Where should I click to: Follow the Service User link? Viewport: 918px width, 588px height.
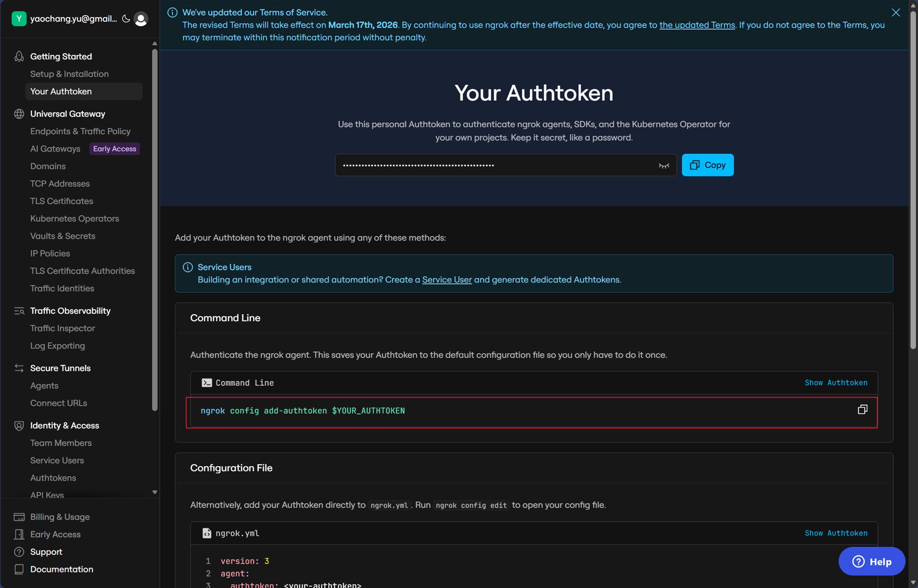[x=446, y=280]
